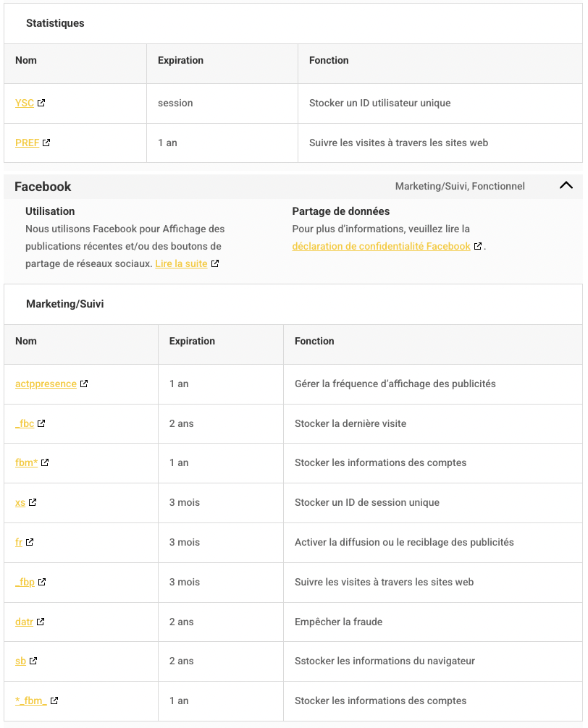588x728 pixels.
Task: Click external icon after Lire la suite
Action: [x=215, y=264]
